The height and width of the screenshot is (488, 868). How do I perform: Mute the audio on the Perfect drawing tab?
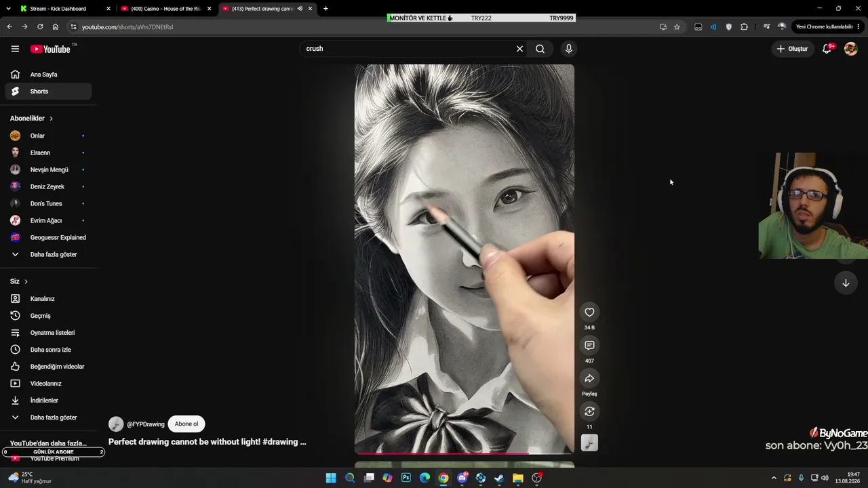pos(300,9)
